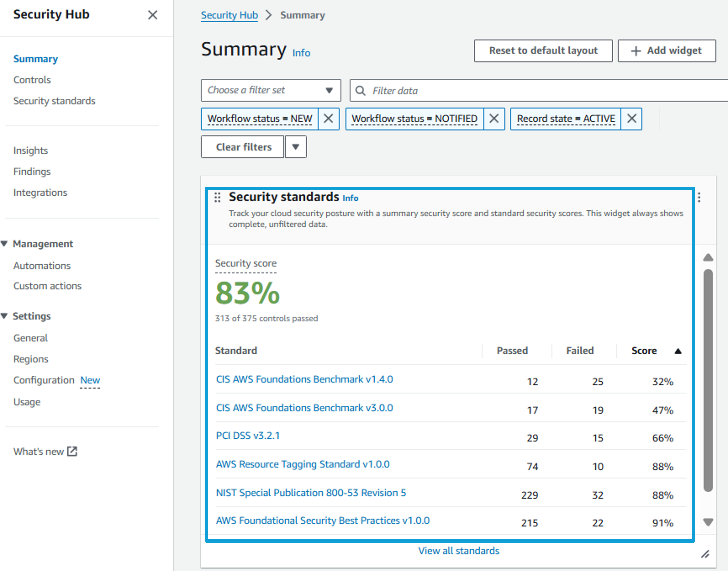This screenshot has height=571, width=728.
Task: Remove the Record state = ACTIVE filter
Action: tap(631, 119)
